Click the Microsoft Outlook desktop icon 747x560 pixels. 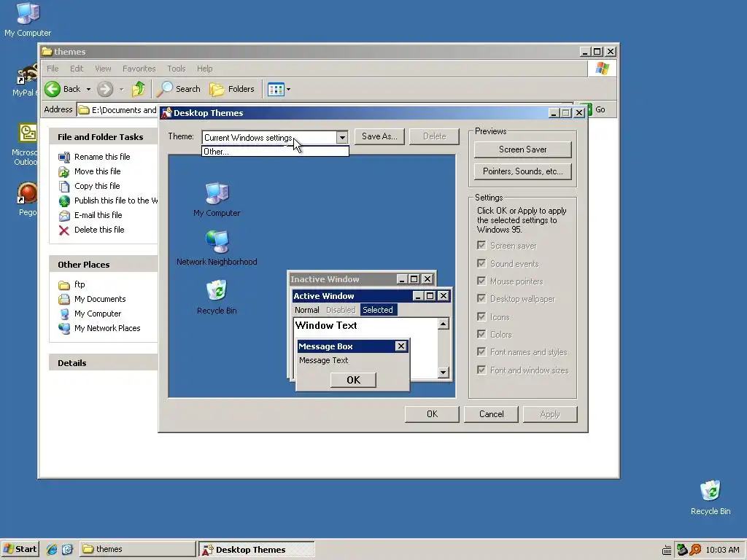(x=28, y=134)
